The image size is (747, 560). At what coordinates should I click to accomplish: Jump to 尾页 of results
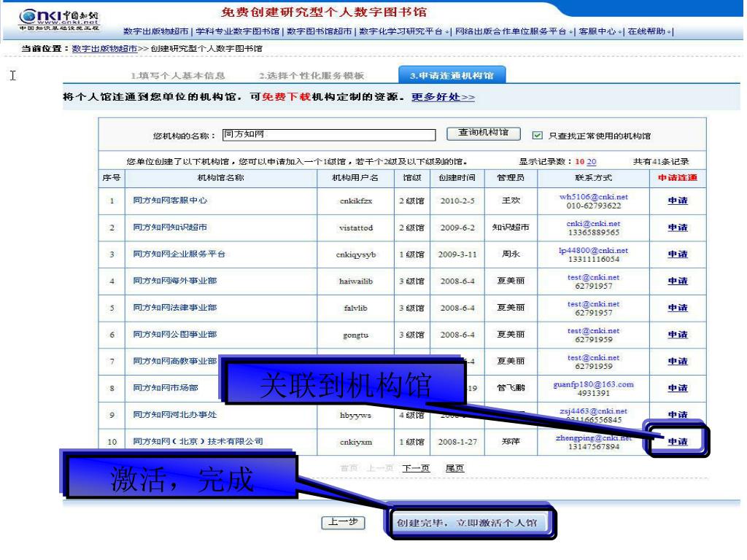[454, 468]
